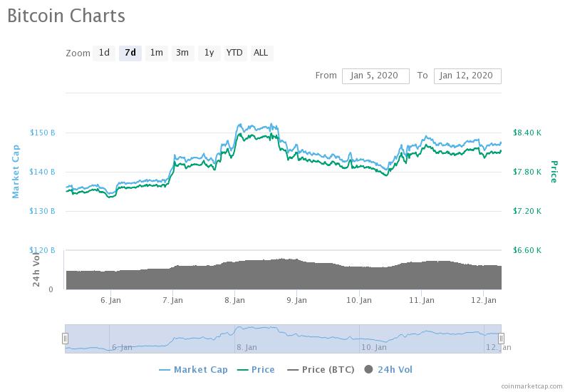This screenshot has height=392, width=570.
Task: Edit the To date field Jan 12, 2020
Action: 467,76
